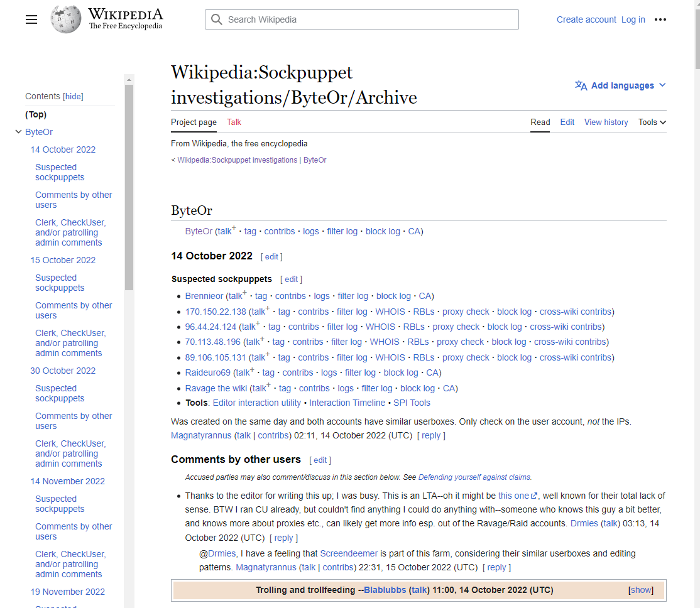The height and width of the screenshot is (608, 700).
Task: Edit the Suspected sockpuppets section
Action: [291, 280]
